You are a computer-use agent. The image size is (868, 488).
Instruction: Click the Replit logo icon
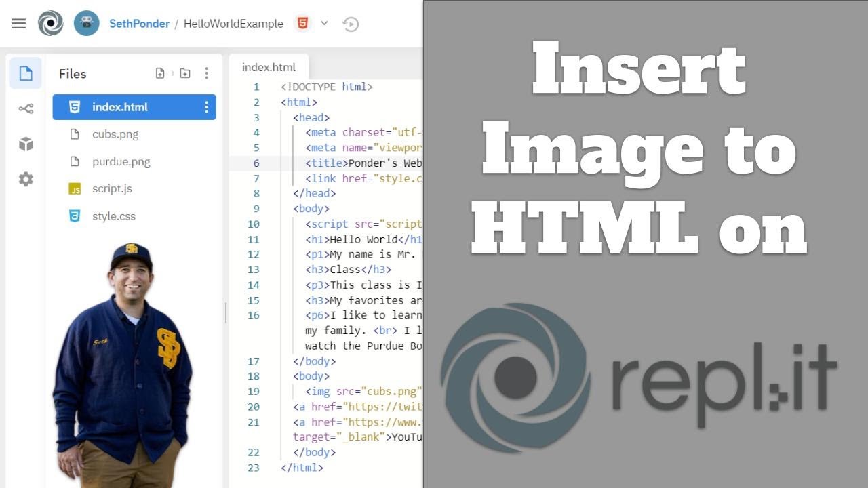coord(51,23)
